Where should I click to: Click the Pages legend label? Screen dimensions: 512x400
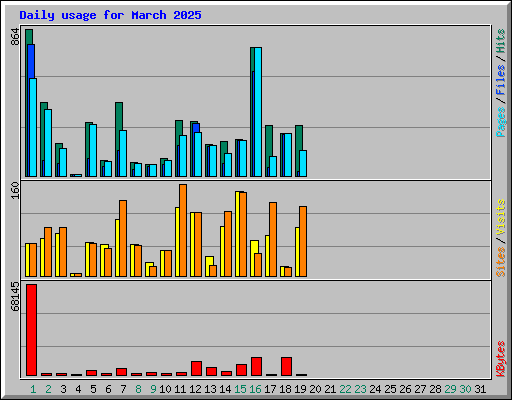501,122
